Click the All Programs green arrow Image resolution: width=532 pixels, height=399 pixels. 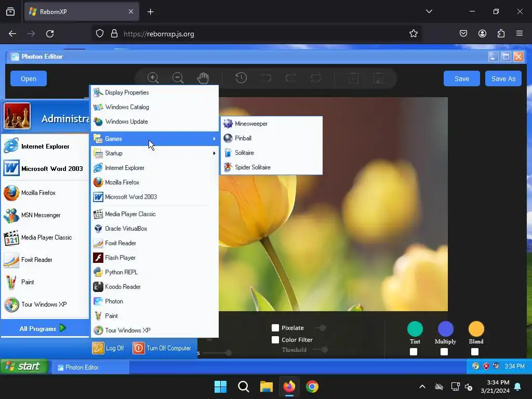63,328
